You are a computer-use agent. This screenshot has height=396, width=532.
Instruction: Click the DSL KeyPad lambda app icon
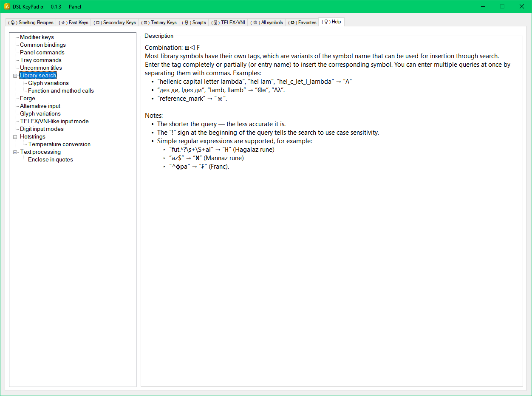click(7, 6)
